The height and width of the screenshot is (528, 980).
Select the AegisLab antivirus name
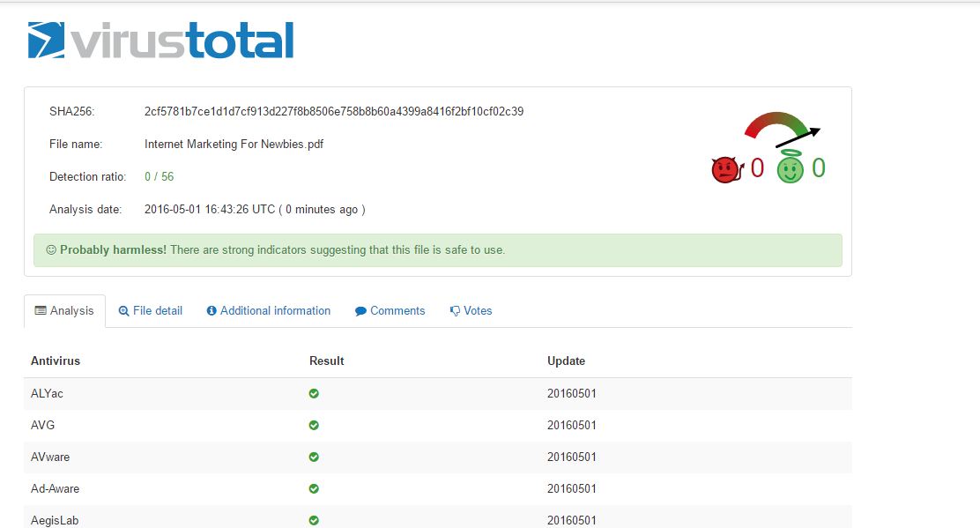55,520
